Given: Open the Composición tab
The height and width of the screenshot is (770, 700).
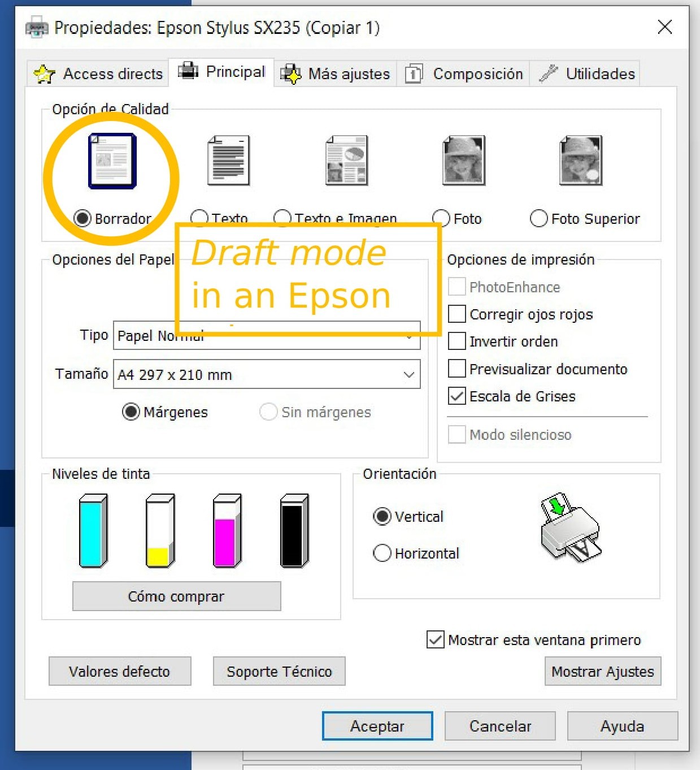Looking at the screenshot, I should [463, 74].
